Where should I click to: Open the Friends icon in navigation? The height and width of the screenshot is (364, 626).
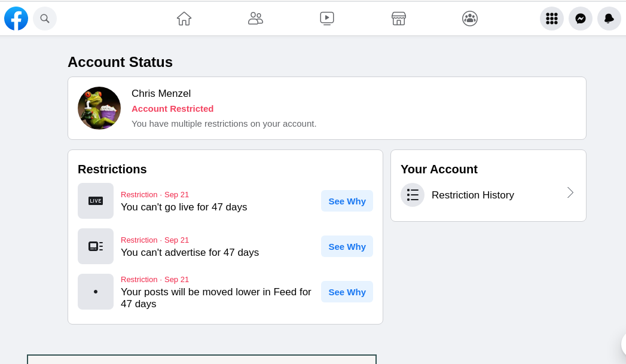click(255, 19)
